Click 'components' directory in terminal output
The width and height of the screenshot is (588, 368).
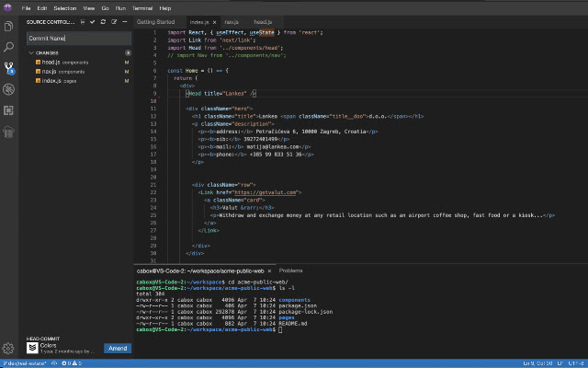pos(294,300)
